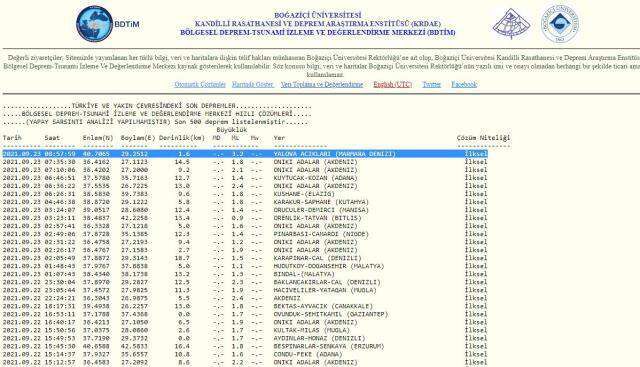
Task: Click latitude 40.7065 in Yalova row
Action: (x=96, y=154)
